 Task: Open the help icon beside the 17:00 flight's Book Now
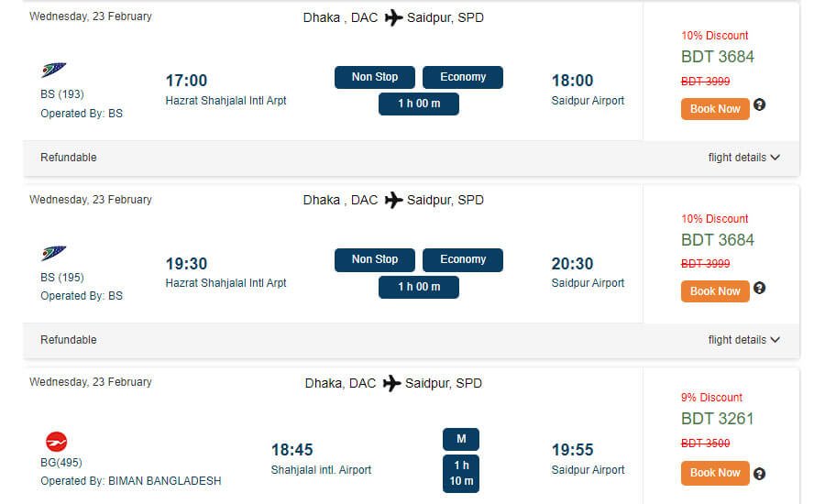pos(759,105)
